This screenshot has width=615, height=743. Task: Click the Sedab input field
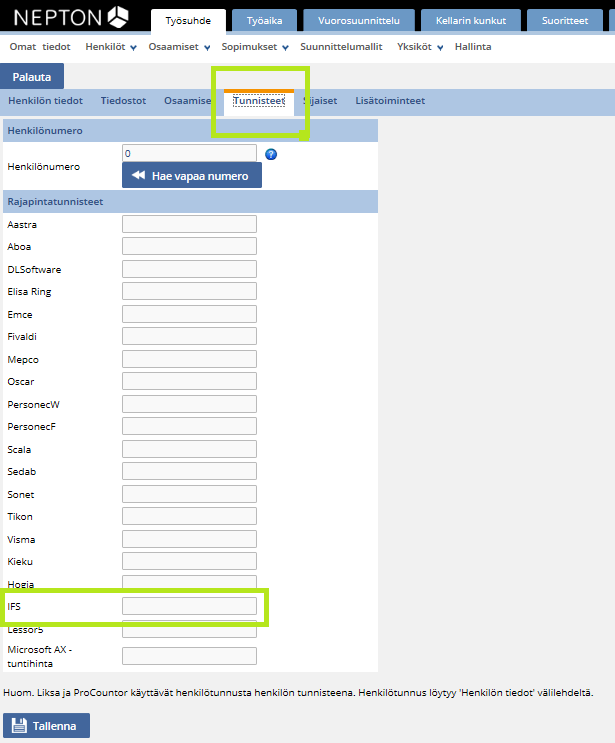[x=190, y=471]
